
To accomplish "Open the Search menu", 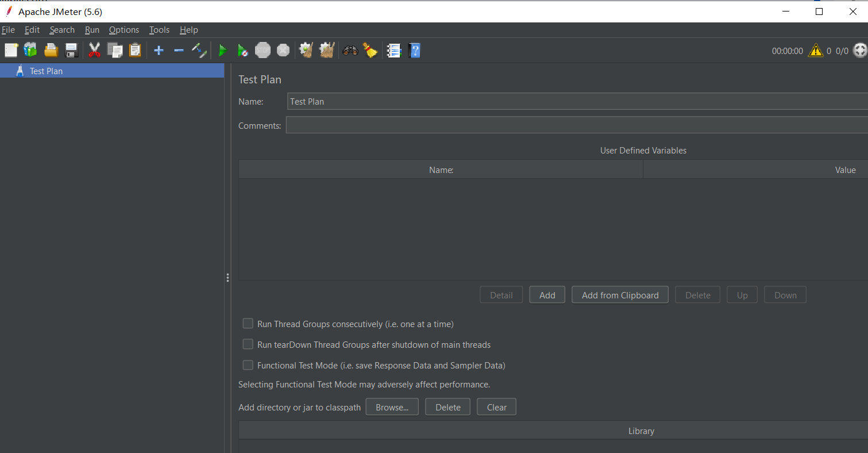I will click(62, 30).
